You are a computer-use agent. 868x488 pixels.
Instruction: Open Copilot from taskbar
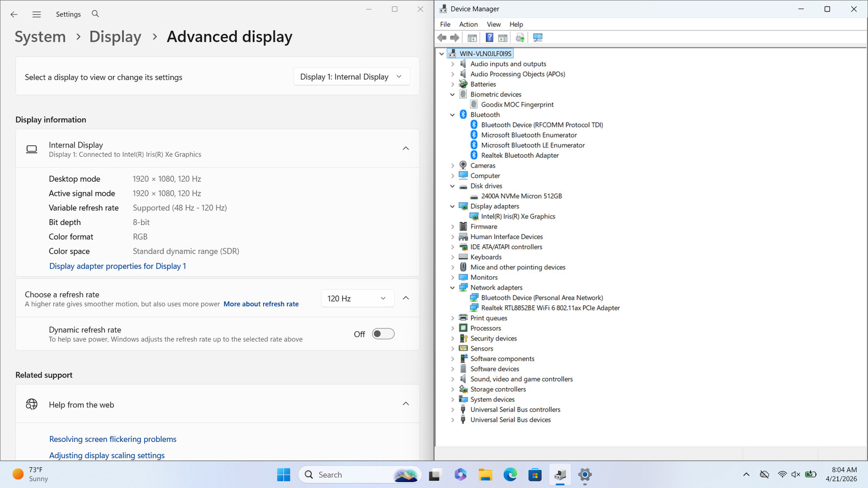460,475
